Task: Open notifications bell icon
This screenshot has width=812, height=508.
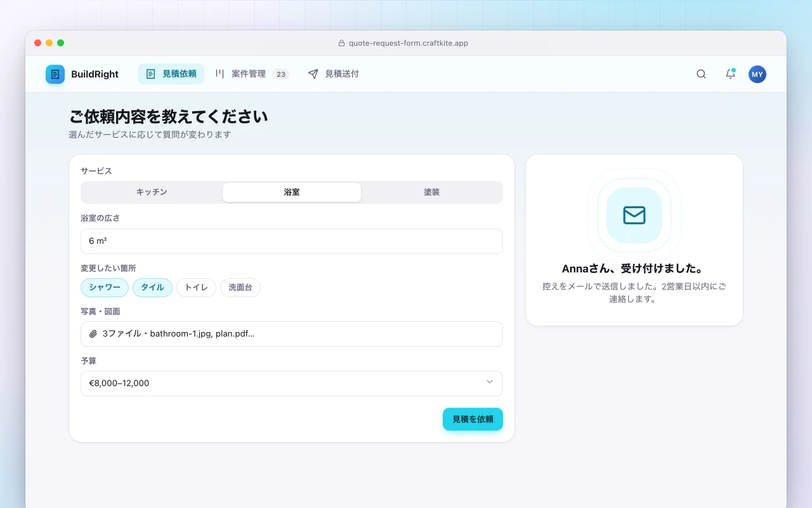Action: coord(730,74)
